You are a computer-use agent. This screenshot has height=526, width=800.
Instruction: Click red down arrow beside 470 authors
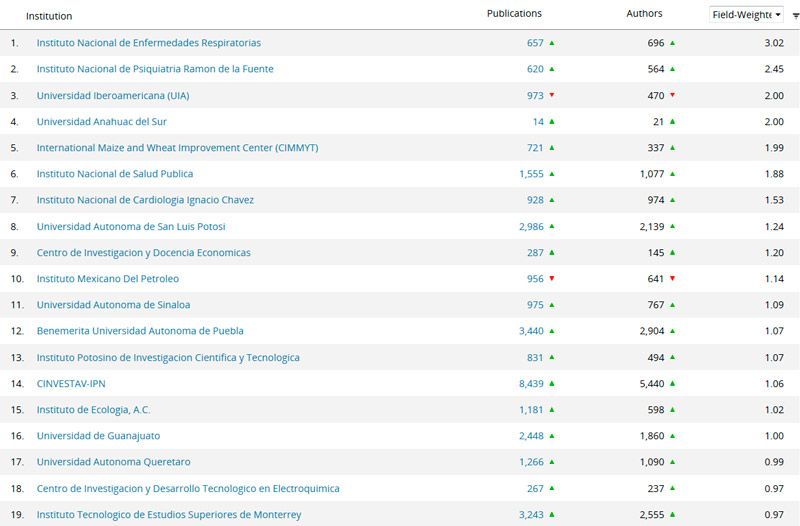tap(672, 95)
